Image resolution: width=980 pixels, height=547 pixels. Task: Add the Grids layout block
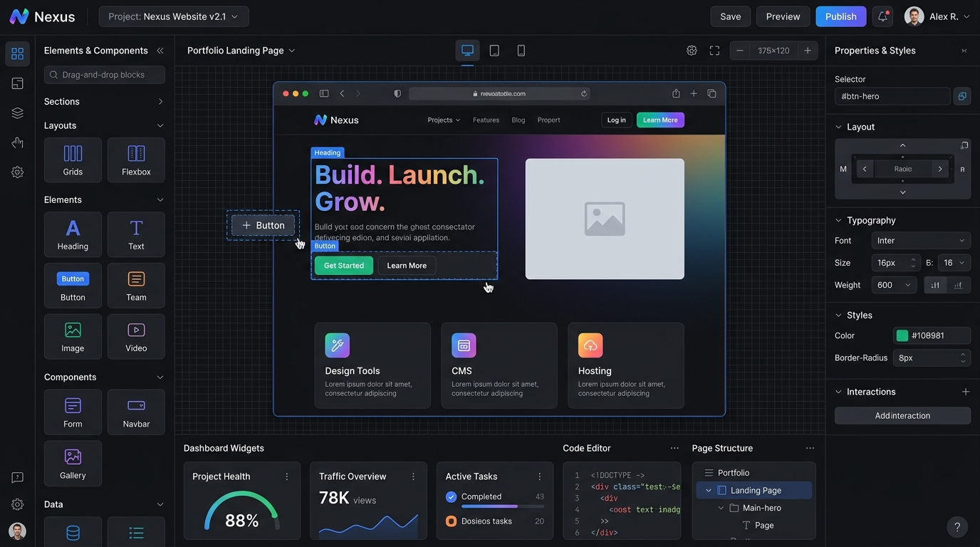point(73,160)
